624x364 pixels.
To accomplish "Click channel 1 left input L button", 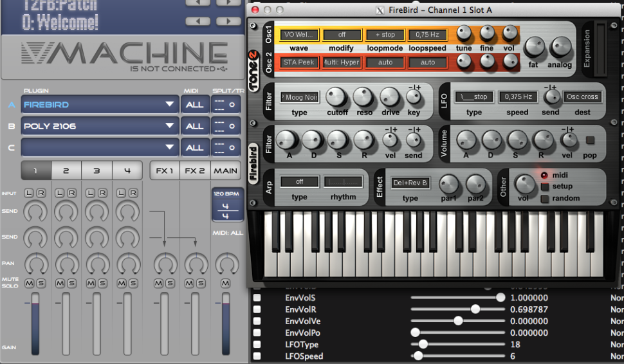I will click(x=29, y=194).
